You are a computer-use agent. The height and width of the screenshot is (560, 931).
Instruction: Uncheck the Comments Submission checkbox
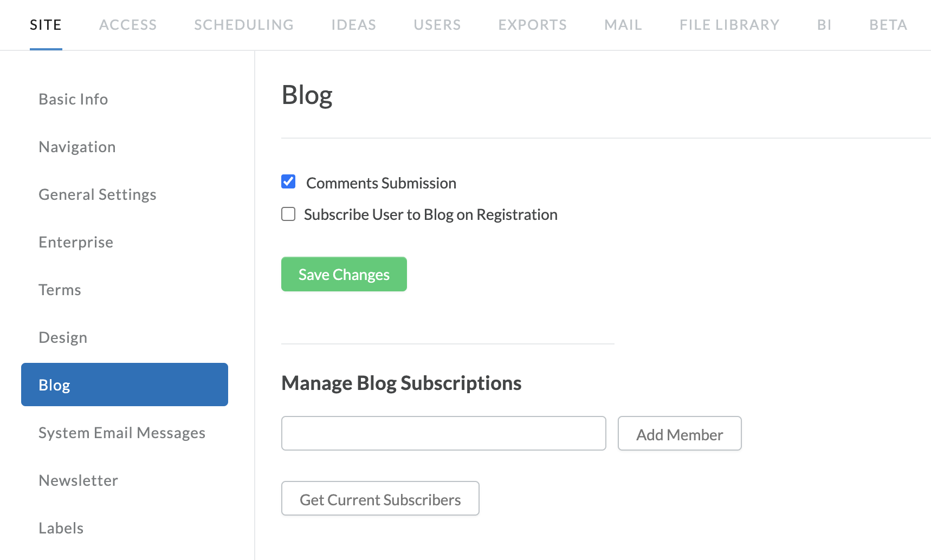(288, 181)
